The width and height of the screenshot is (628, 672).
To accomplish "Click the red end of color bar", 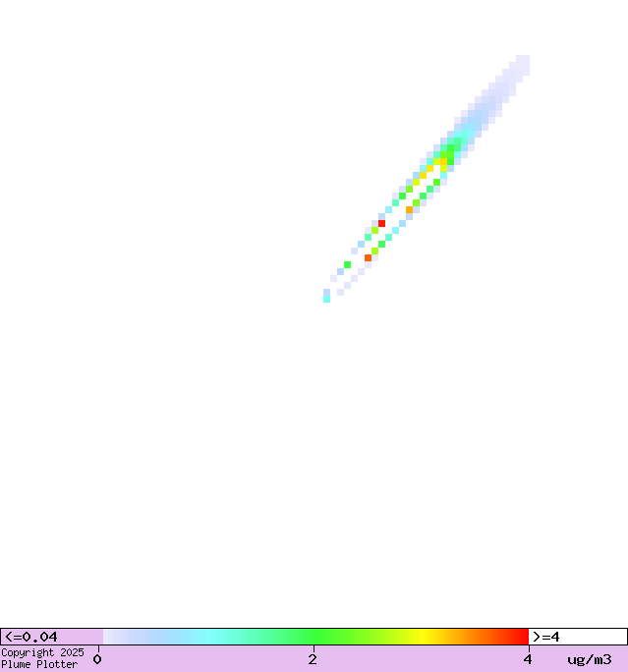I will (521, 637).
